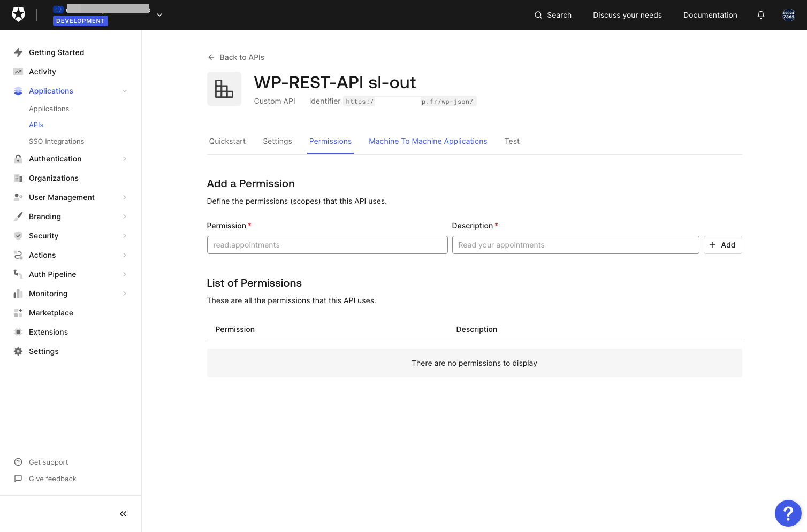The width and height of the screenshot is (807, 532).
Task: Open the Documentation link
Action: pos(710,15)
